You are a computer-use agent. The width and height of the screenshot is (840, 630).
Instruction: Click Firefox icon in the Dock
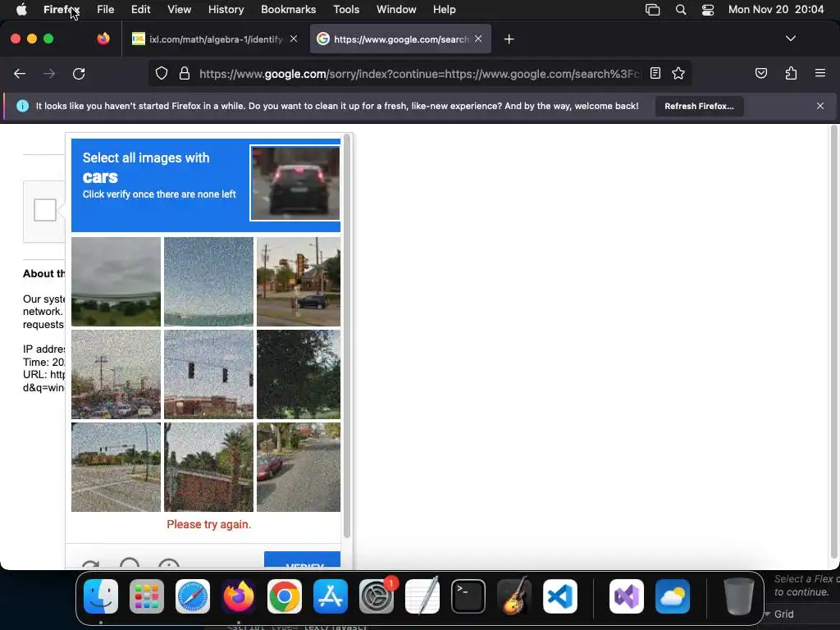point(239,596)
